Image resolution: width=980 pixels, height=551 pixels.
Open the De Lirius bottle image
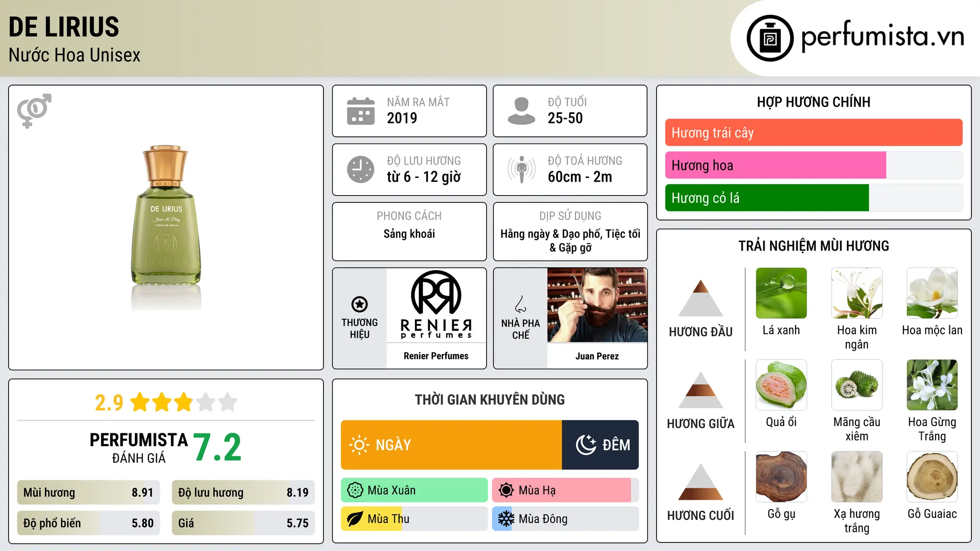point(166,228)
